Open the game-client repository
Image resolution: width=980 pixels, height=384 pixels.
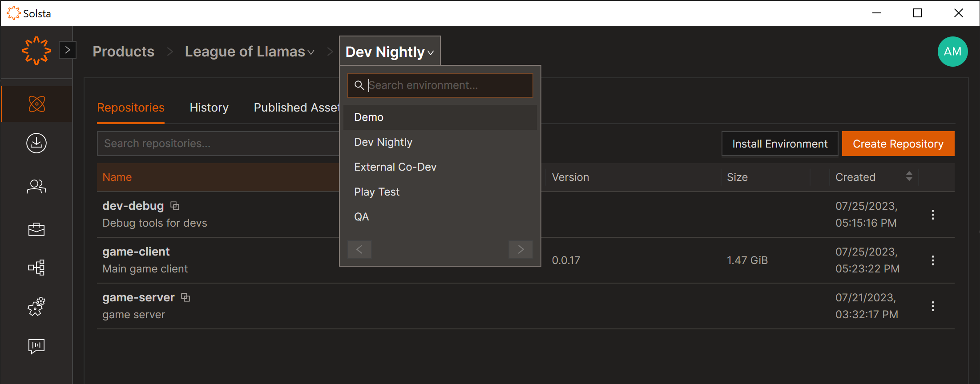(136, 252)
